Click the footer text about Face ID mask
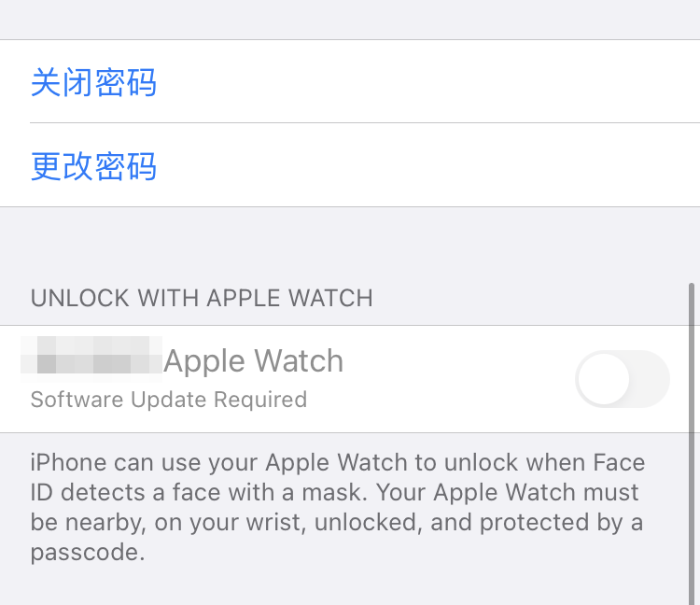The width and height of the screenshot is (700, 605). (338, 507)
